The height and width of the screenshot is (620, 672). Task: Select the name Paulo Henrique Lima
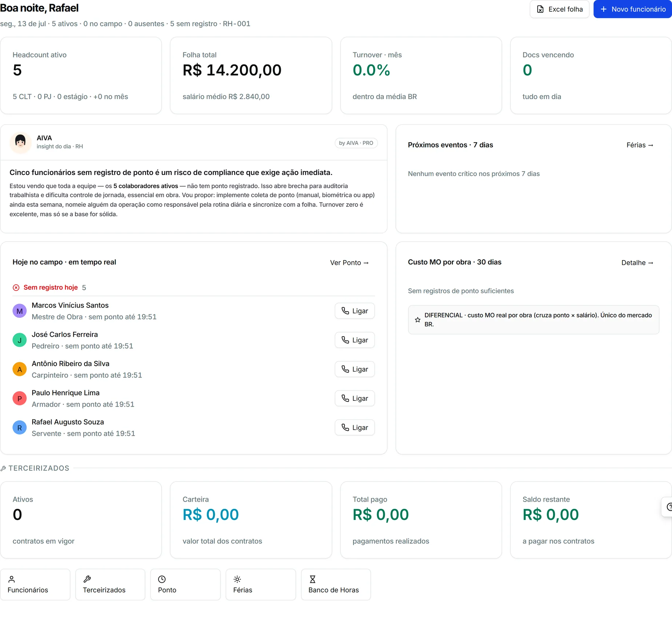pos(66,393)
